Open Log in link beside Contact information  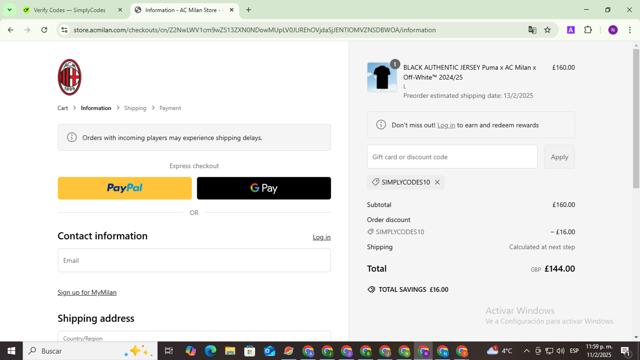322,237
